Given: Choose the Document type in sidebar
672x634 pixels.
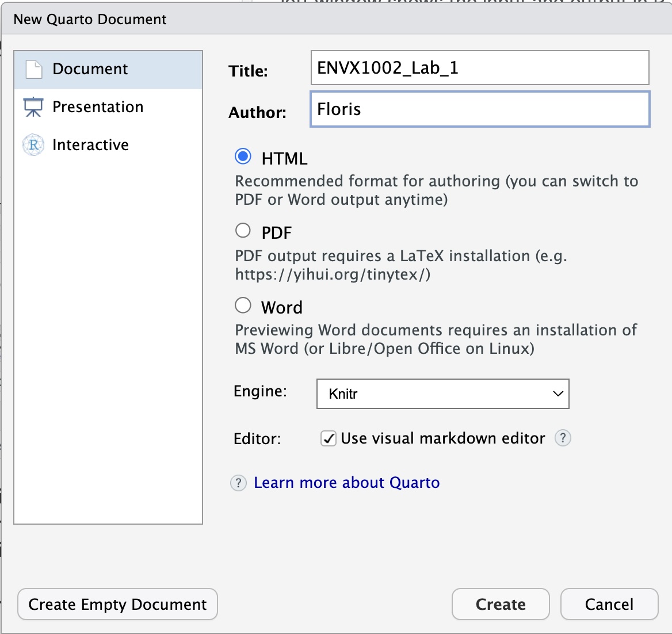Looking at the screenshot, I should point(108,70).
